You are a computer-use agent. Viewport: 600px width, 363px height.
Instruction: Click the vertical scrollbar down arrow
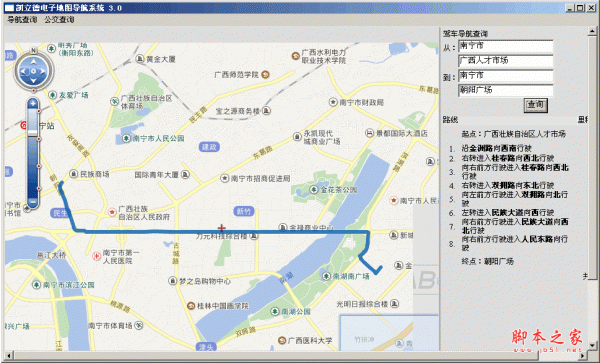(x=592, y=345)
